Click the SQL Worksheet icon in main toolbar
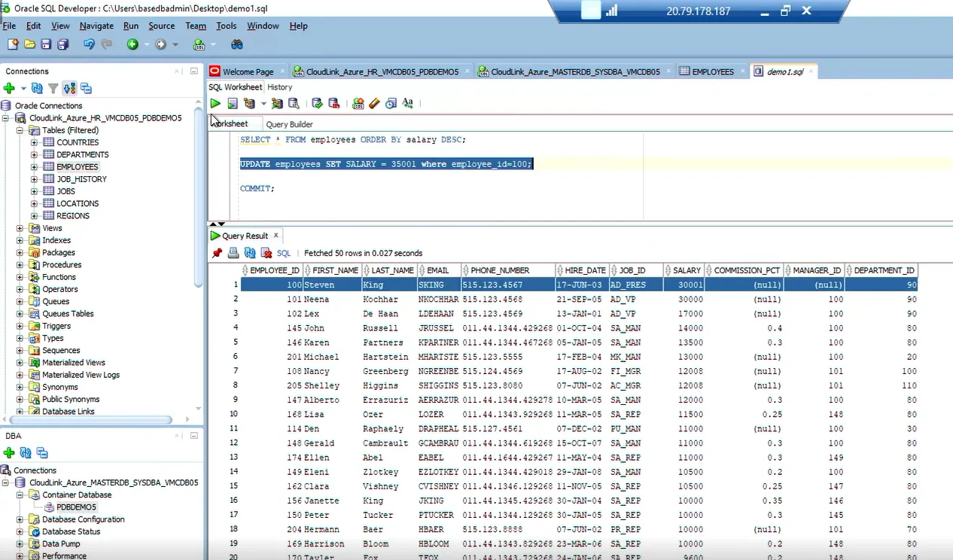 [x=199, y=44]
